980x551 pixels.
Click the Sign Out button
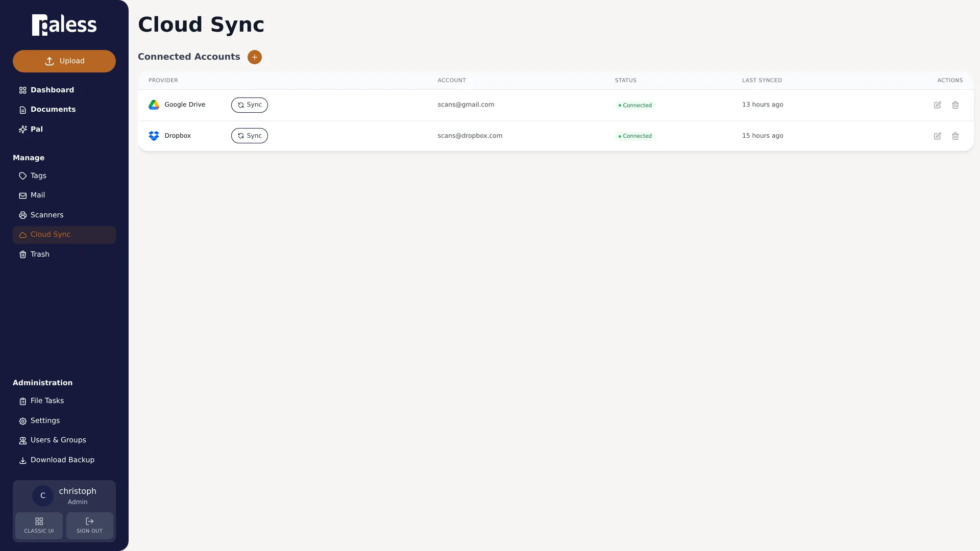tap(90, 525)
